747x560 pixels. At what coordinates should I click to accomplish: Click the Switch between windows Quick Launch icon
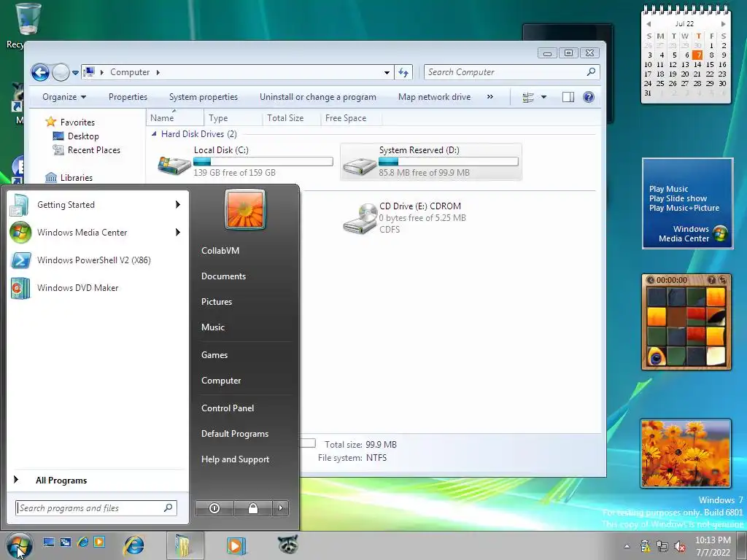tap(66, 542)
